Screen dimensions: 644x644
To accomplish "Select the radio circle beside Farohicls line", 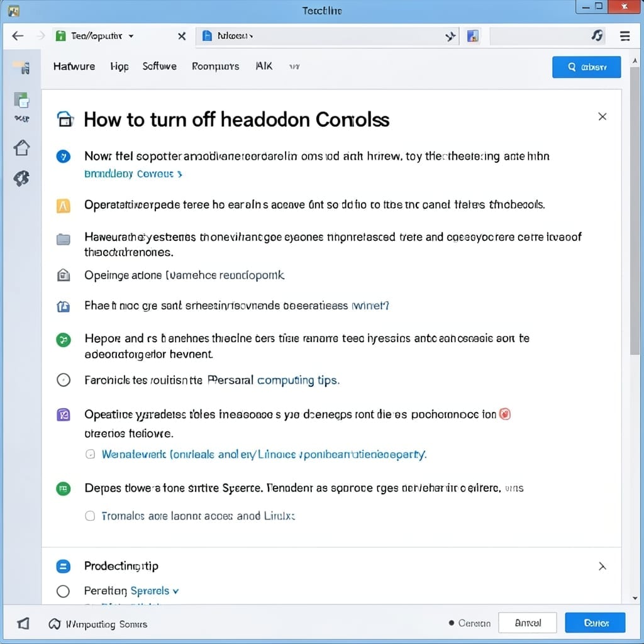I will click(64, 380).
